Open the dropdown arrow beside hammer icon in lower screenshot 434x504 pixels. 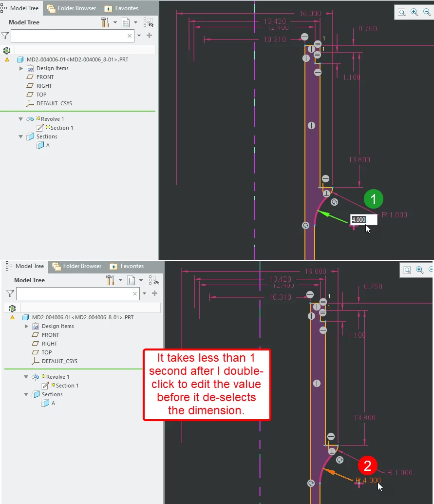point(120,280)
